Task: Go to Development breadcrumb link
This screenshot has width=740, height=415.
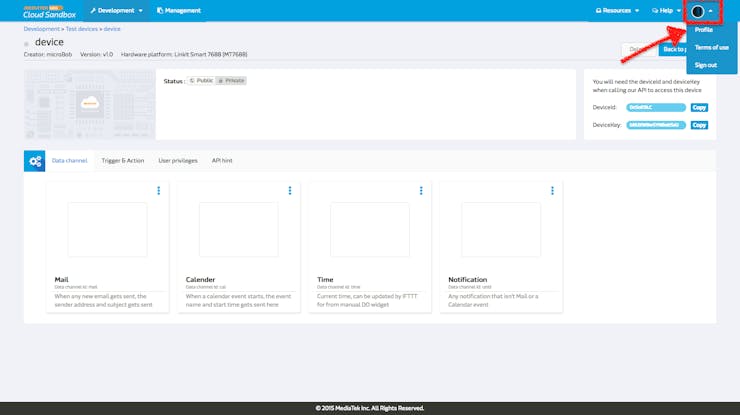Action: pos(42,29)
